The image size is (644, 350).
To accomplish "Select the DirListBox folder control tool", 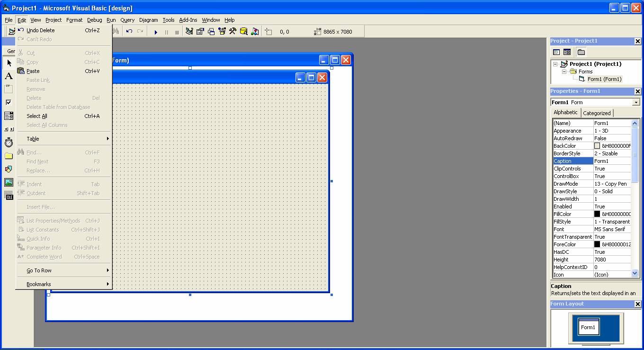I will [9, 155].
